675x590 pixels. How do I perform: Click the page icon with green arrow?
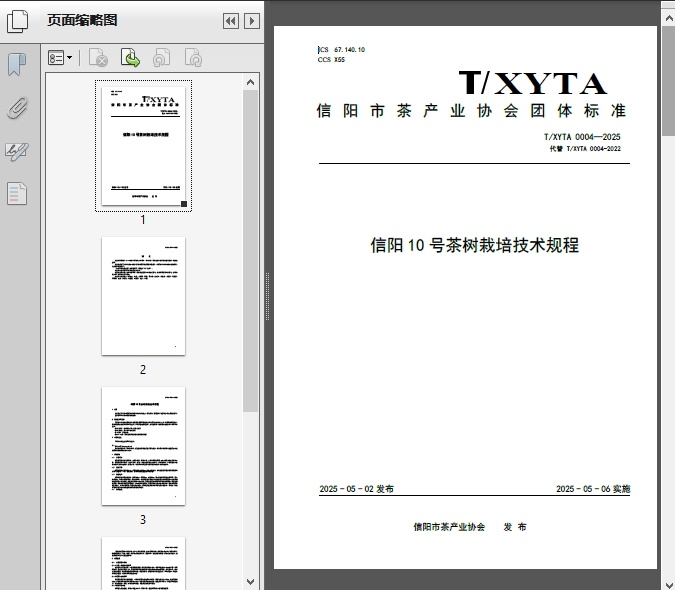tap(130, 59)
